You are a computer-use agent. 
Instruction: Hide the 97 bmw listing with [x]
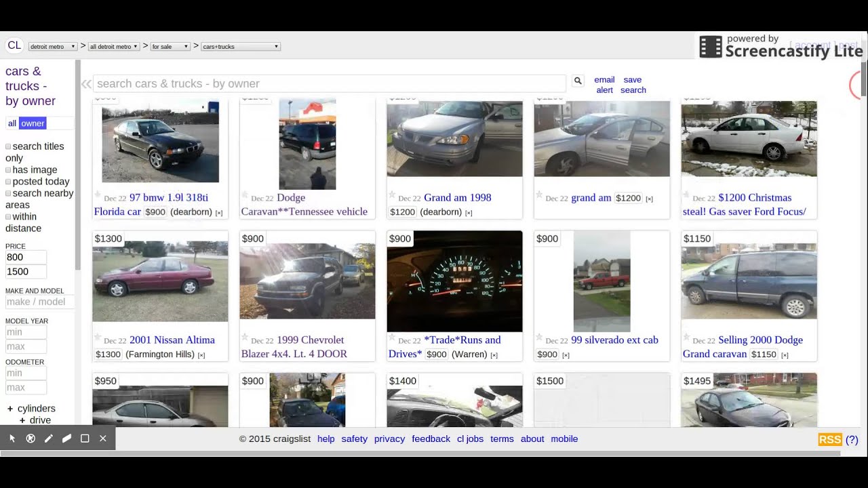(x=219, y=213)
